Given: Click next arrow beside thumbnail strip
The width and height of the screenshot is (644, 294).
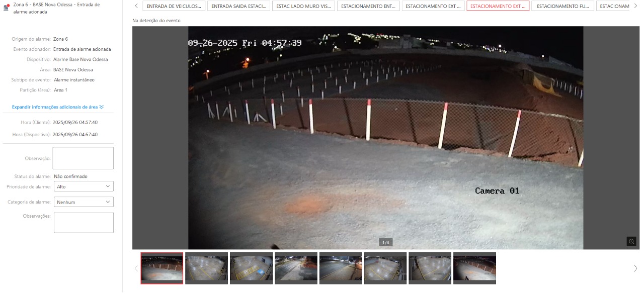Looking at the screenshot, I should click(x=635, y=268).
